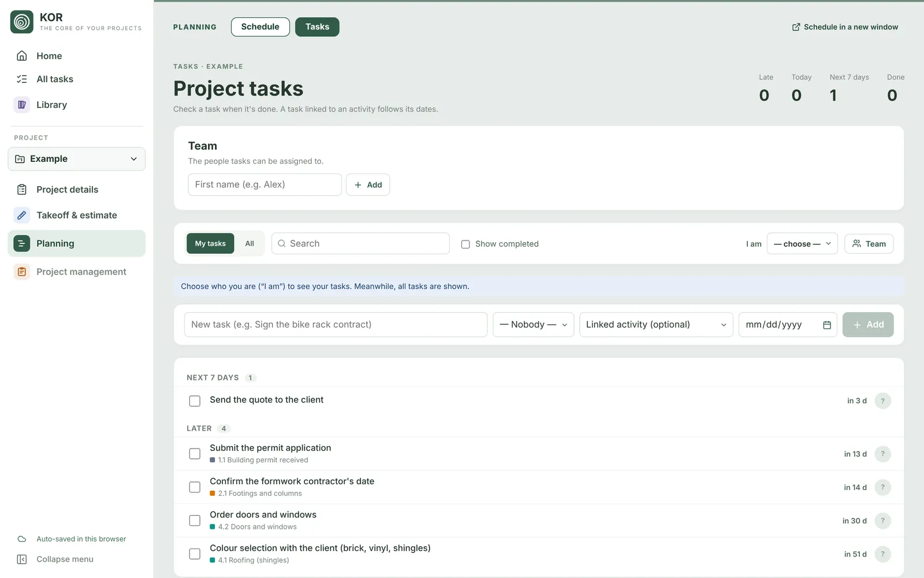Screen dimensions: 924x578
Task: Open the calendar date picker icon
Action: [827, 325]
